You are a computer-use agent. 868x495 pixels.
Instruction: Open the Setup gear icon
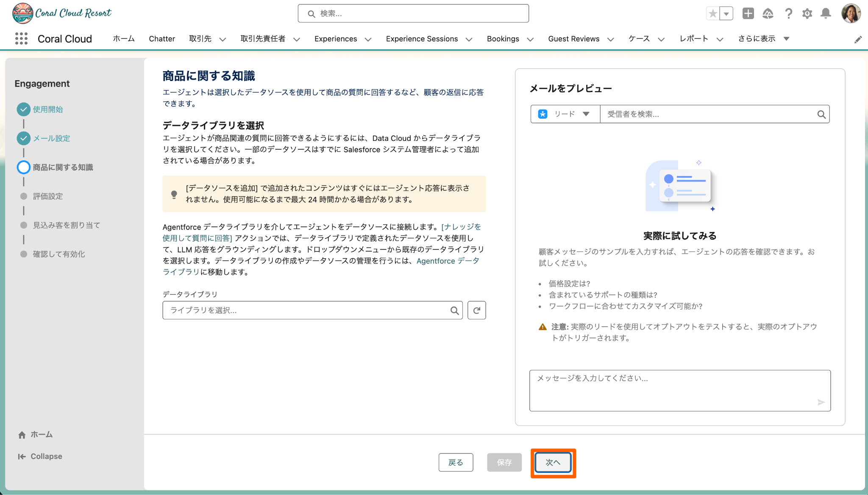click(x=807, y=14)
